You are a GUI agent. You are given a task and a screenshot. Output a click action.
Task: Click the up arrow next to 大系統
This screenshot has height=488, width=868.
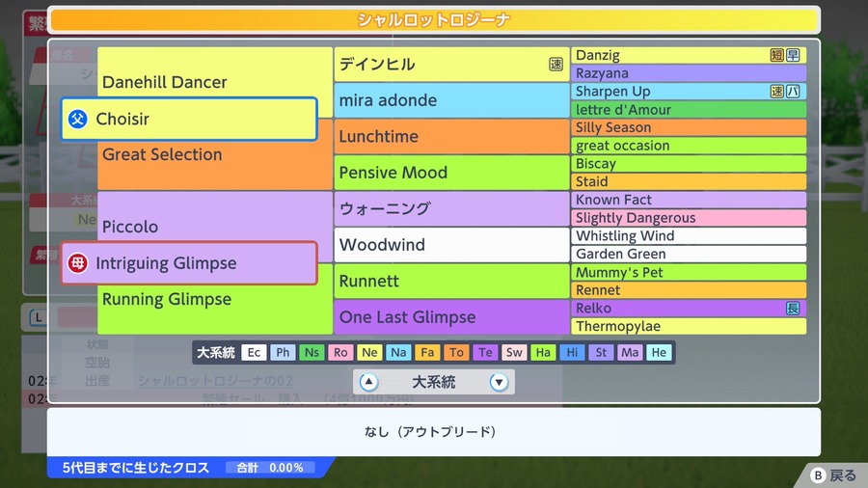click(368, 382)
